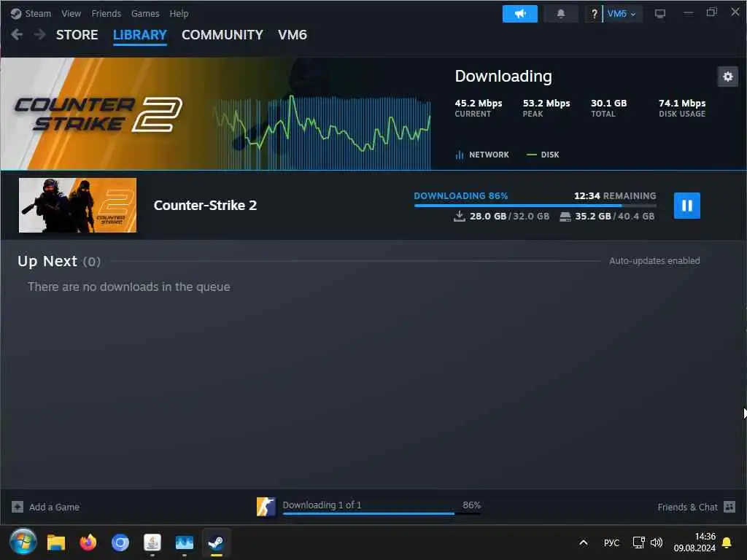
Task: Toggle the NETWORK graph legend
Action: (x=482, y=155)
